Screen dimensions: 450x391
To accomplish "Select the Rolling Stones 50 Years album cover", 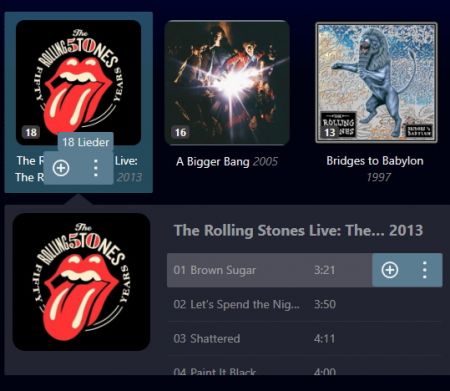I will [x=78, y=82].
